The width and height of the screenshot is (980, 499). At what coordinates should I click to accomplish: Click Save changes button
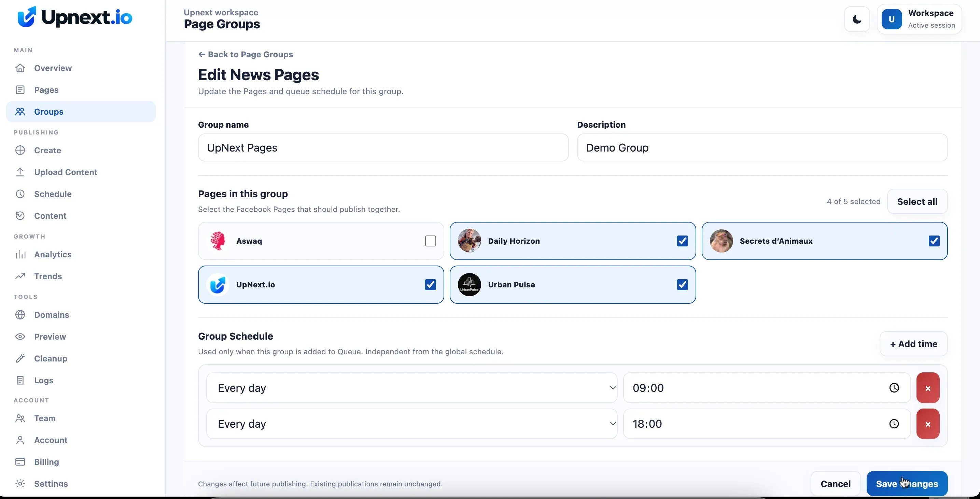tap(907, 483)
